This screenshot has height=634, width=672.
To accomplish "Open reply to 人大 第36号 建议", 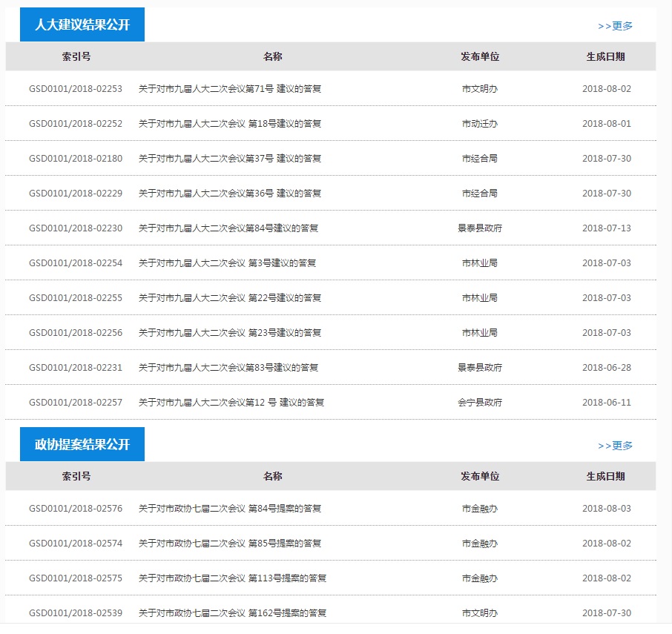I will pos(230,194).
